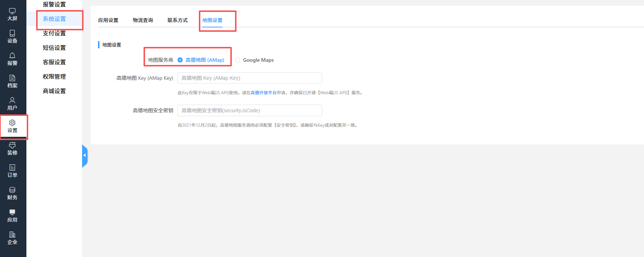Collapse the submenu with the blue arrow handle
This screenshot has height=257, width=644.
click(x=85, y=156)
